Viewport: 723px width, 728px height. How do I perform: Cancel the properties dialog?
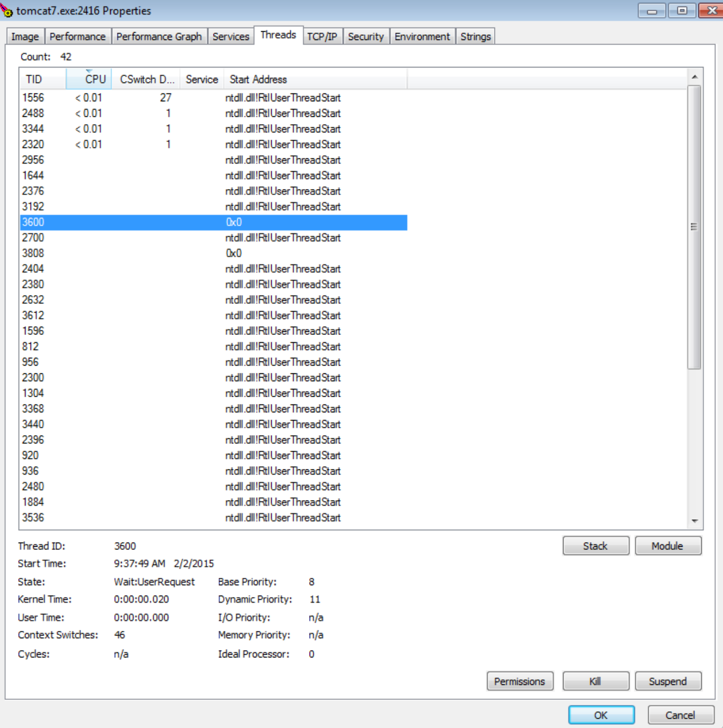680,715
